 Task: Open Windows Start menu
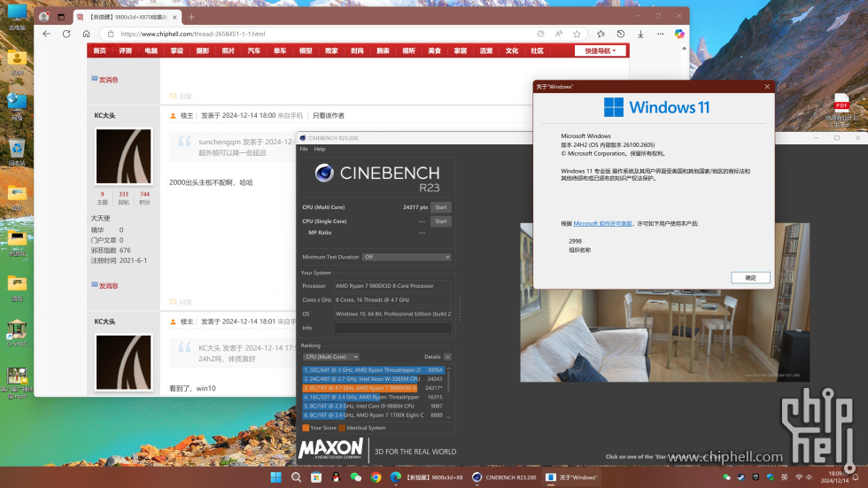pos(275,477)
